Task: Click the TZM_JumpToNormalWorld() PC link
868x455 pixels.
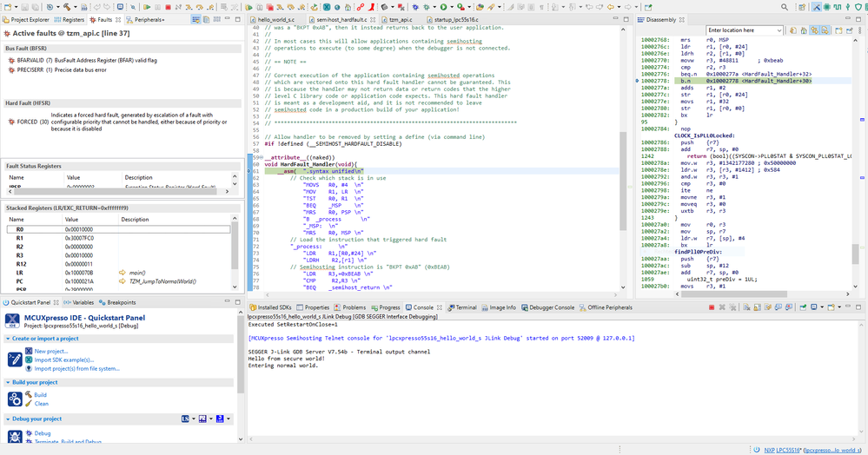Action: [162, 282]
